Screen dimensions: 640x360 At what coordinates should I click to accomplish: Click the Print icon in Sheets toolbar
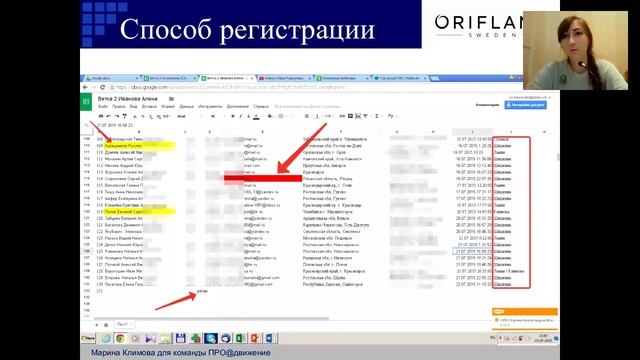click(x=101, y=116)
